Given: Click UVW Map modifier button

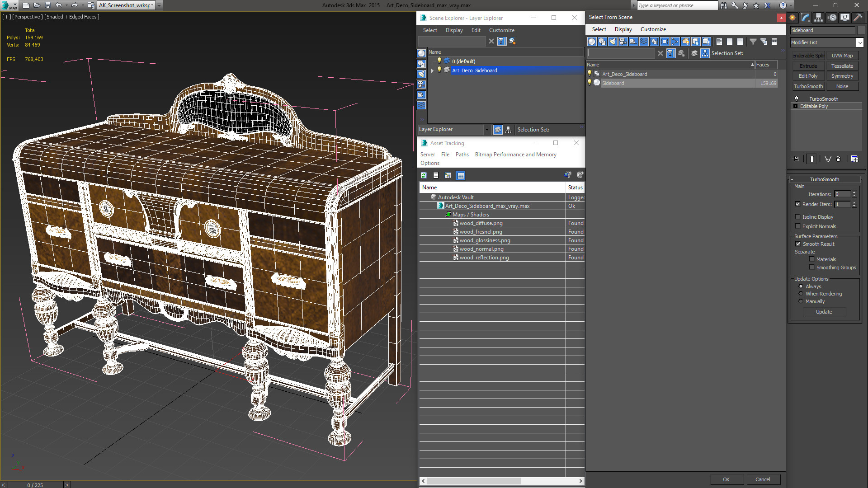Looking at the screenshot, I should (842, 56).
